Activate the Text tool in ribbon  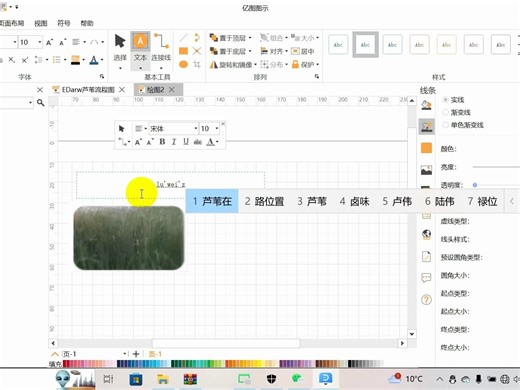(x=140, y=42)
